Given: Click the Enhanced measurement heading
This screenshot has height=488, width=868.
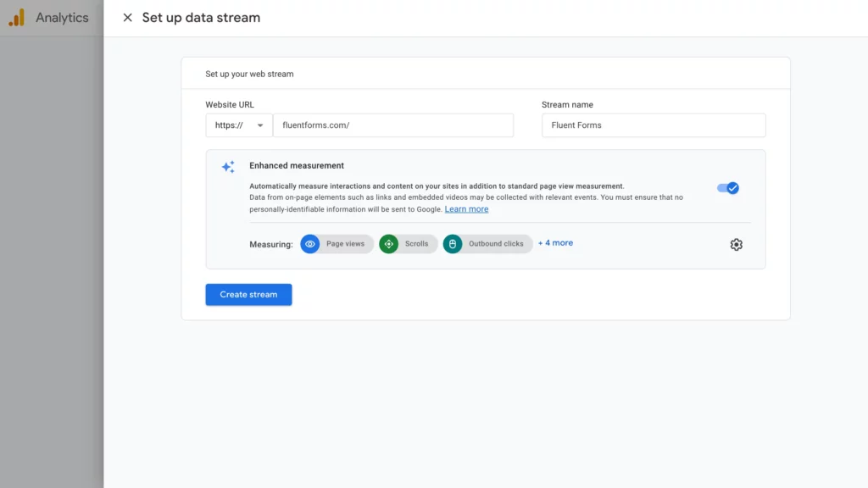Looking at the screenshot, I should [x=297, y=165].
